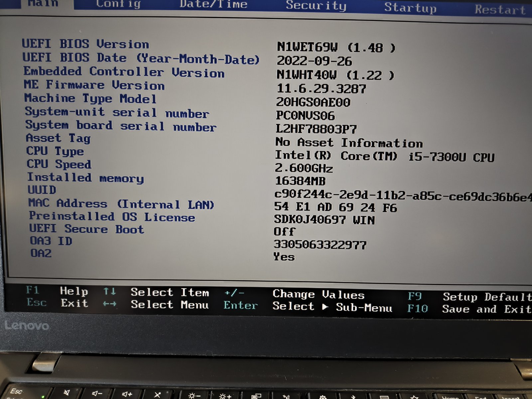Select the Restart tab
The height and width of the screenshot is (399, 532).
(x=500, y=10)
